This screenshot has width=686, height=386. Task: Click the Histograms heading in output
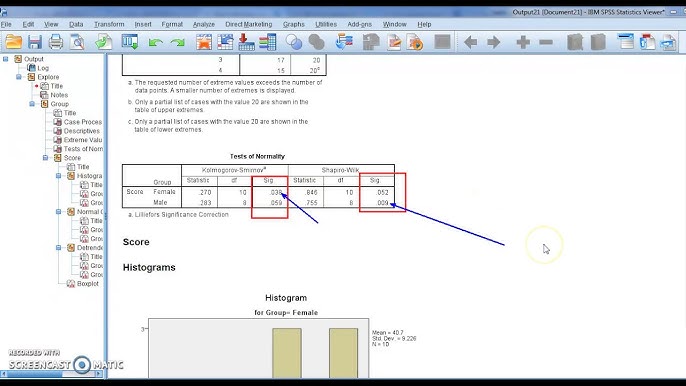[x=149, y=267]
